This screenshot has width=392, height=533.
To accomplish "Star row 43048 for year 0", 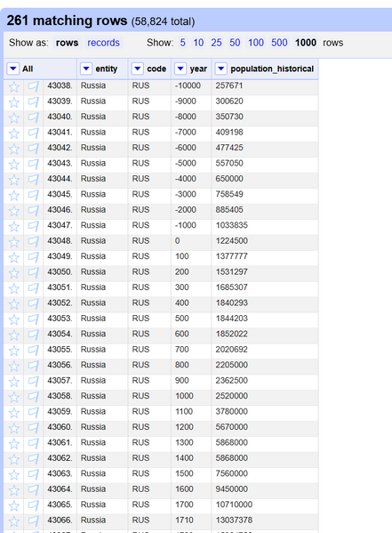I will tap(14, 242).
